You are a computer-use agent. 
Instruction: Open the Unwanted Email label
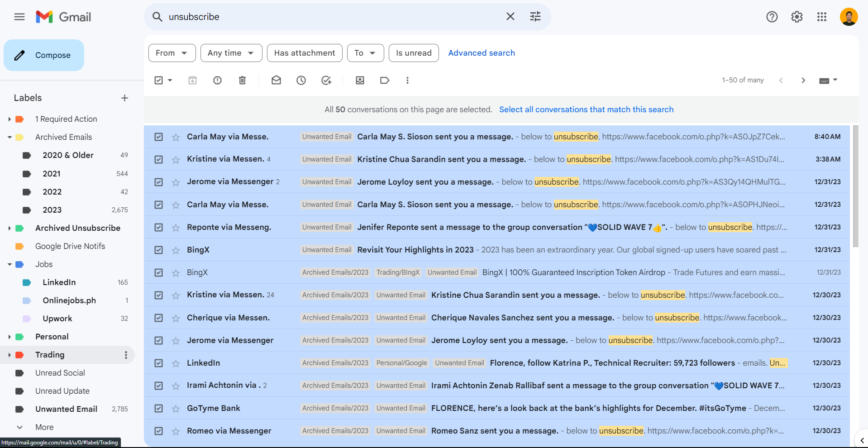pyautogui.click(x=67, y=409)
